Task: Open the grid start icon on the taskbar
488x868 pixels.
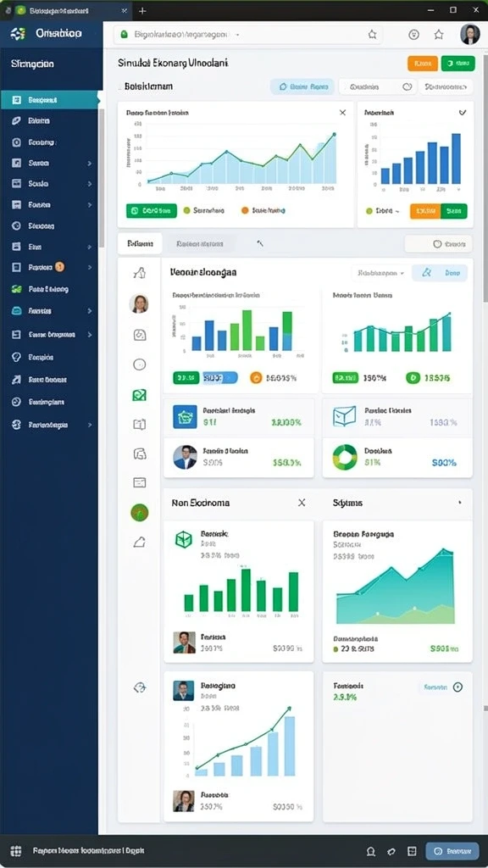Action: [16, 851]
